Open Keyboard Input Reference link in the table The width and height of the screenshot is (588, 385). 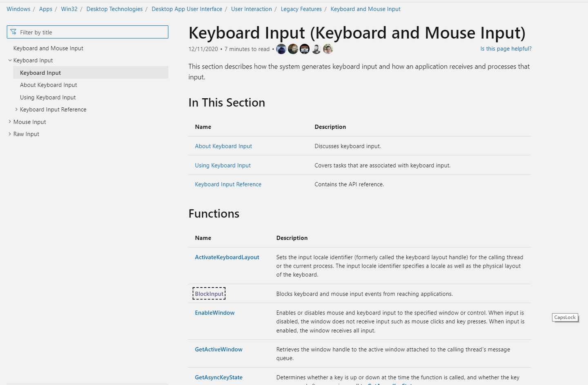pos(228,184)
